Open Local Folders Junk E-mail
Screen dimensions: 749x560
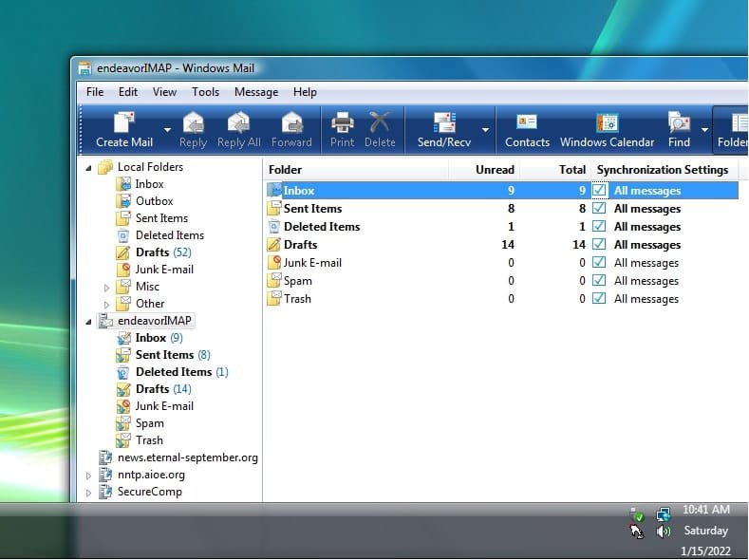(x=155, y=270)
